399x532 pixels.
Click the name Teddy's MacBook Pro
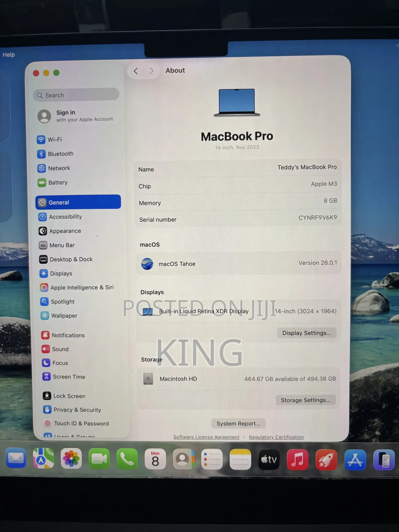[x=307, y=167]
